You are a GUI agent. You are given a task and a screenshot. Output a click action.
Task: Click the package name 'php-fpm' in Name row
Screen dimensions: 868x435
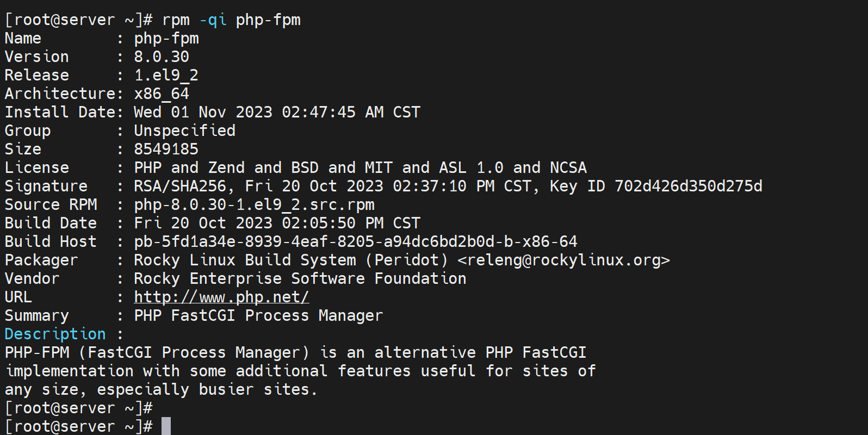point(166,39)
